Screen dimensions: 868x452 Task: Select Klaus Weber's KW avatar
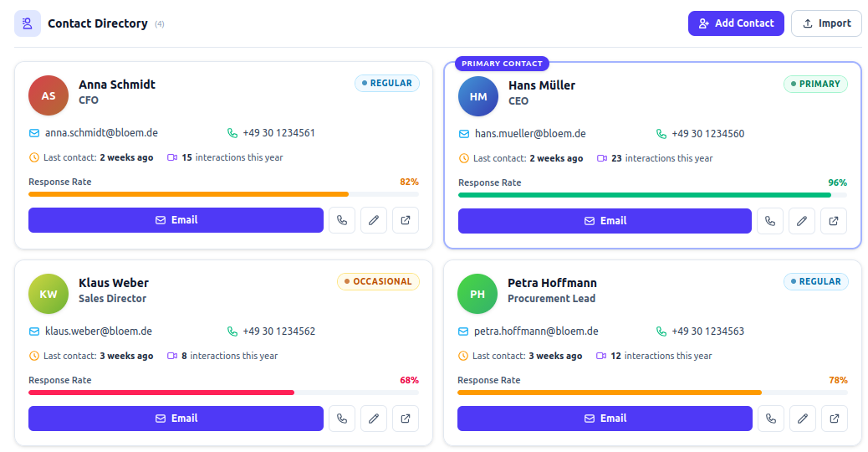click(49, 294)
